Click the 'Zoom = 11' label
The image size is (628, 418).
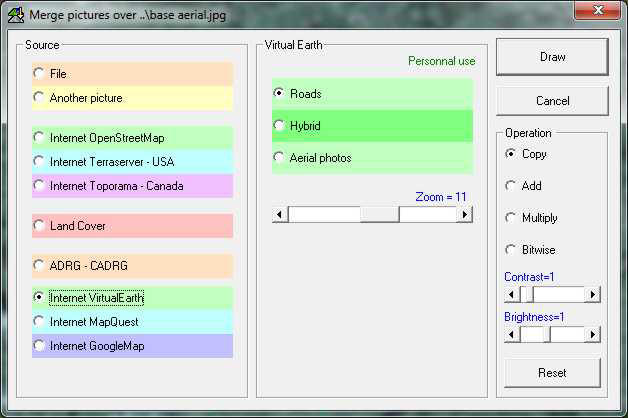pos(441,197)
